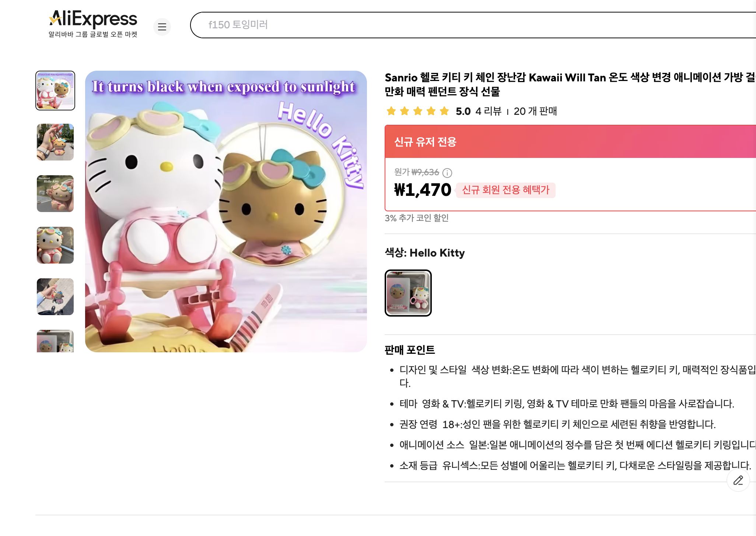The width and height of the screenshot is (756, 536).
Task: Click the '20 개 판매' sold count
Action: 536,111
